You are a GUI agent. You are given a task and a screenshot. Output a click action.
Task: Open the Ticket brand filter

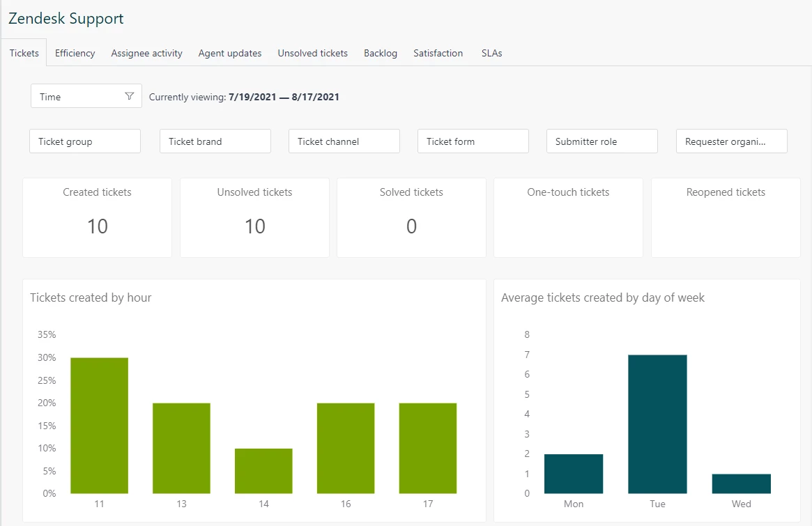[215, 141]
